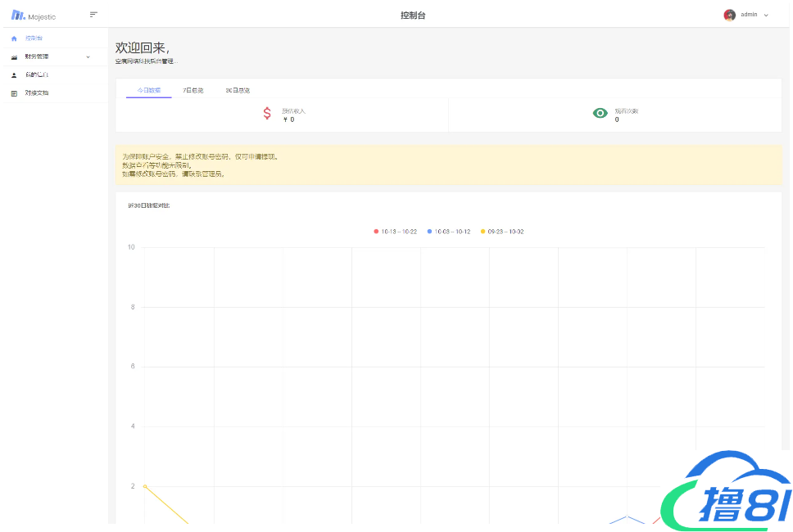This screenshot has width=793, height=532.
Task: Click the admin avatar picture
Action: [x=729, y=15]
